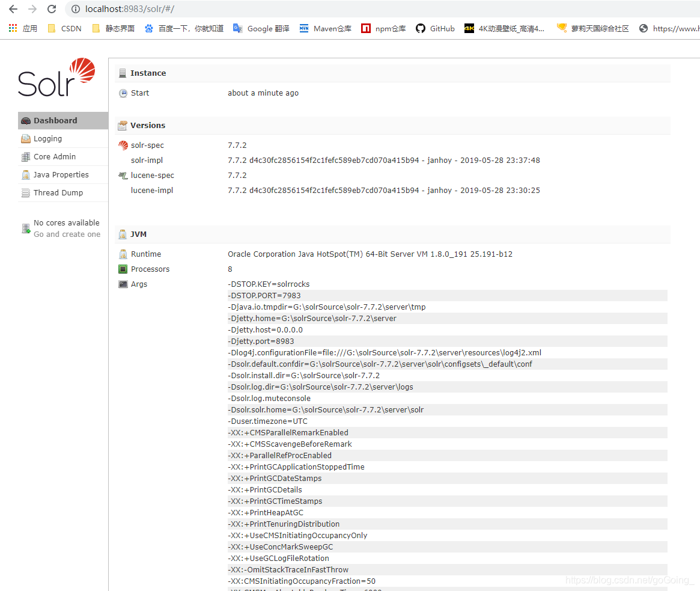Click the Core Admin server icon
700x591 pixels.
[x=26, y=157]
